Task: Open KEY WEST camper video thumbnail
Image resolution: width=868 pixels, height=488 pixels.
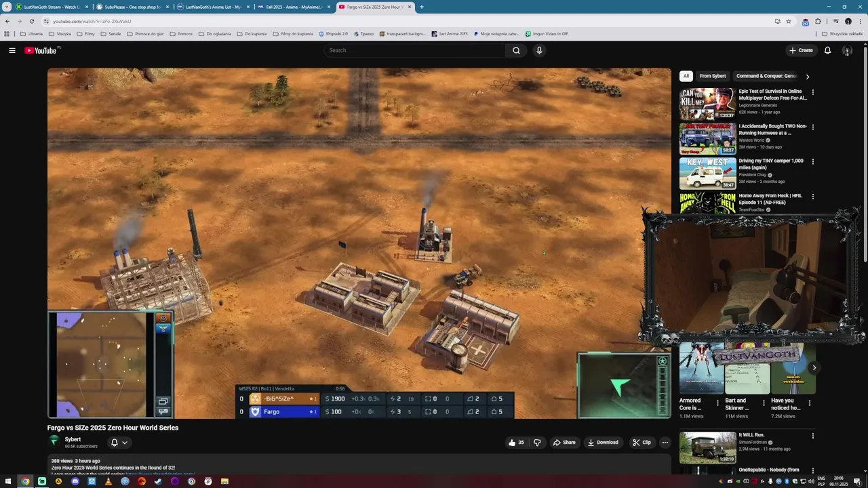Action: (707, 174)
